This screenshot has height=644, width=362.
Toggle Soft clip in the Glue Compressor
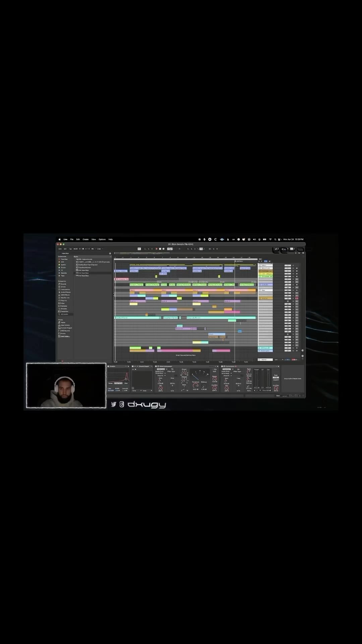pyautogui.click(x=215, y=372)
